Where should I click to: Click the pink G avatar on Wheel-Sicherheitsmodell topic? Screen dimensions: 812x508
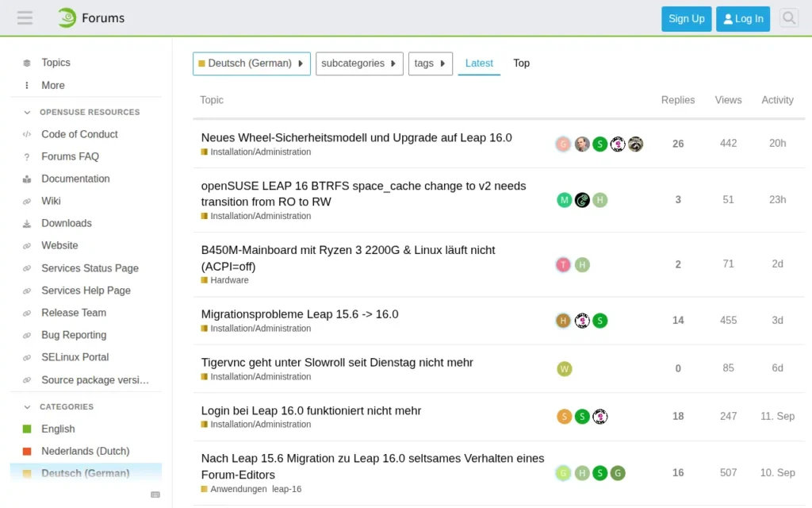click(x=564, y=144)
